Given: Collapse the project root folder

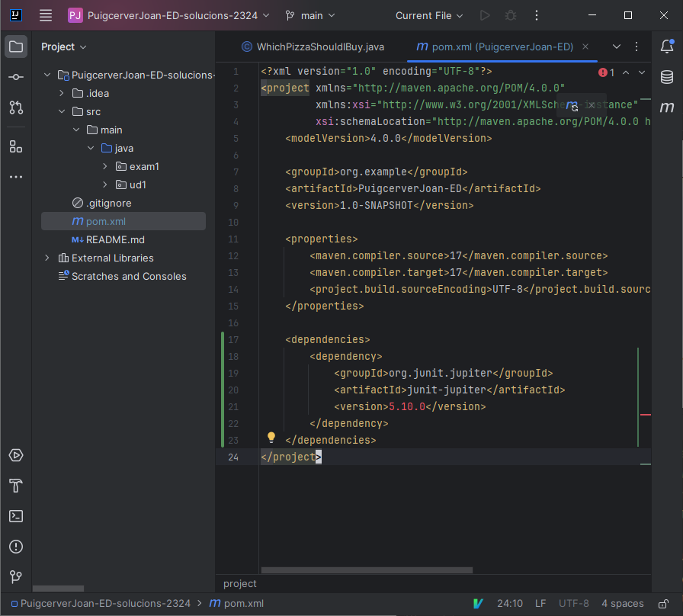Looking at the screenshot, I should [x=47, y=75].
